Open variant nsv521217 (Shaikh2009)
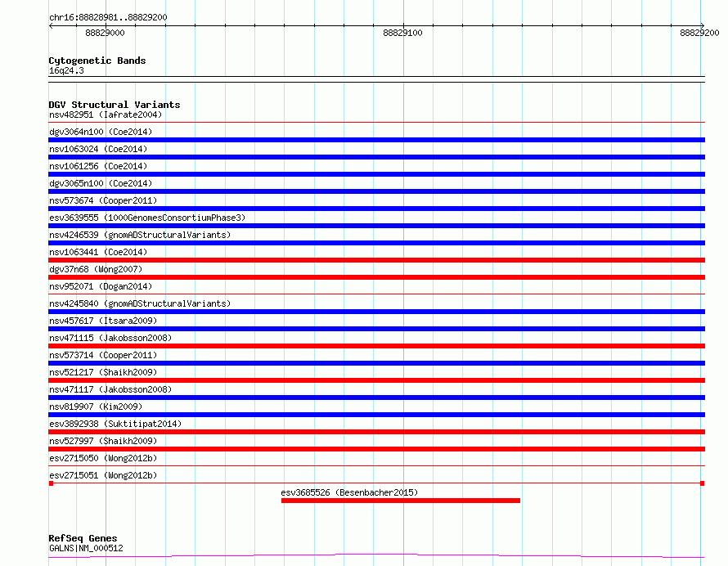The height and width of the screenshot is (566, 728). [x=103, y=372]
